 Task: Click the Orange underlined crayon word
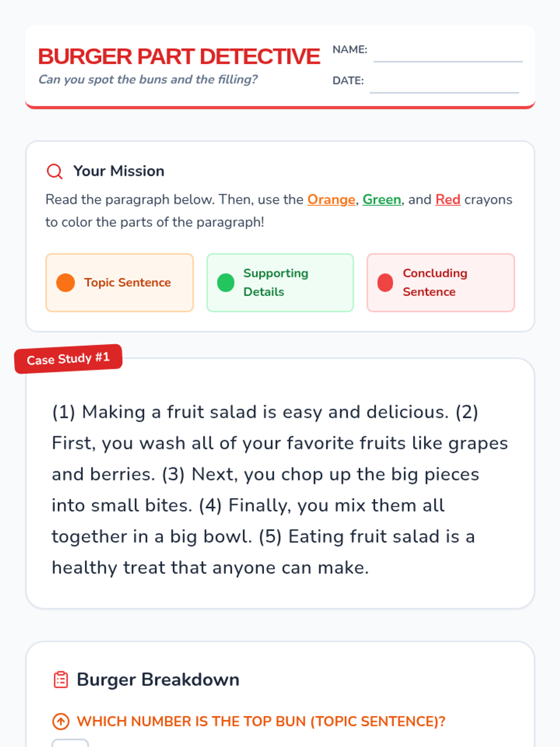tap(331, 200)
